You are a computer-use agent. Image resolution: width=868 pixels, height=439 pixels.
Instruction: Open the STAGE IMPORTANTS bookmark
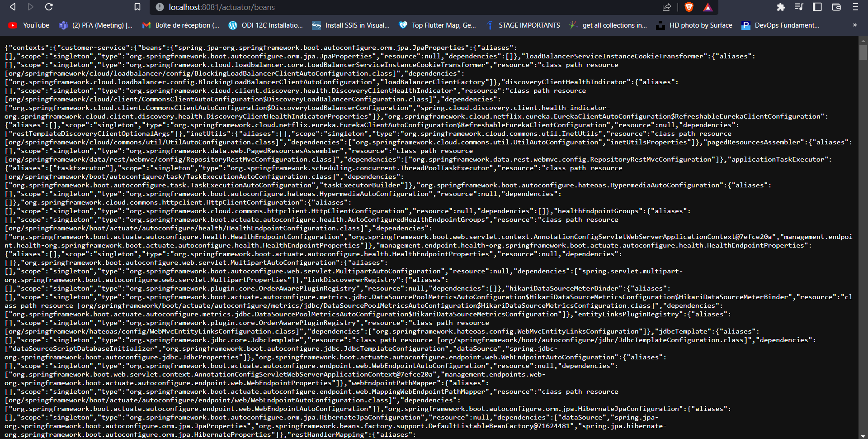pyautogui.click(x=523, y=25)
